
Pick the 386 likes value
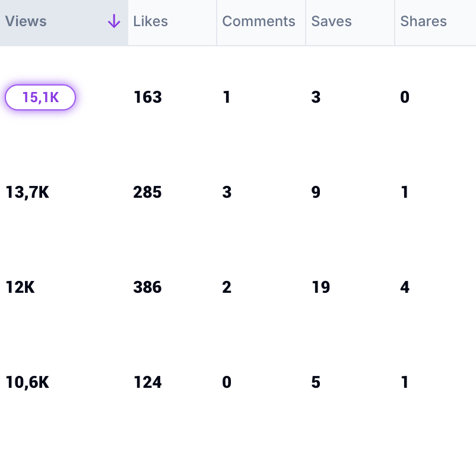click(148, 287)
